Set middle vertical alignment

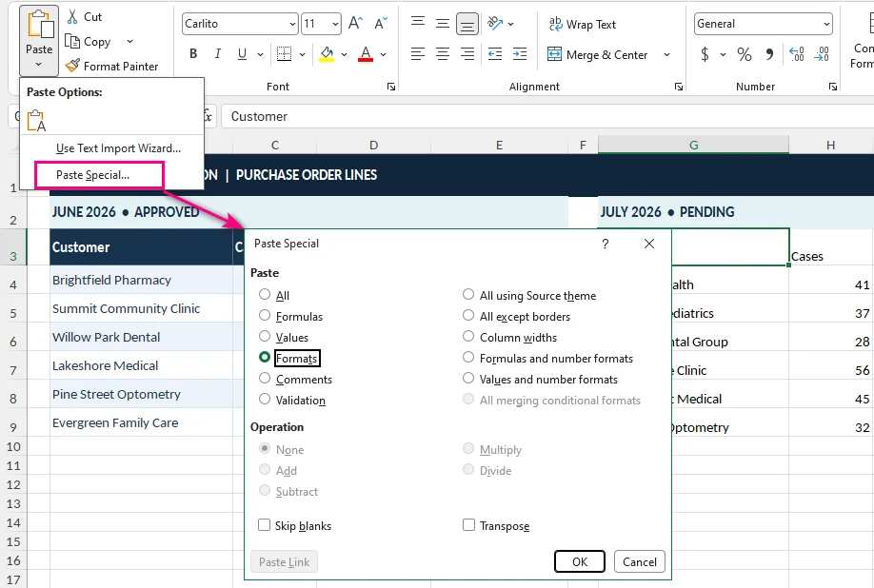tap(443, 24)
